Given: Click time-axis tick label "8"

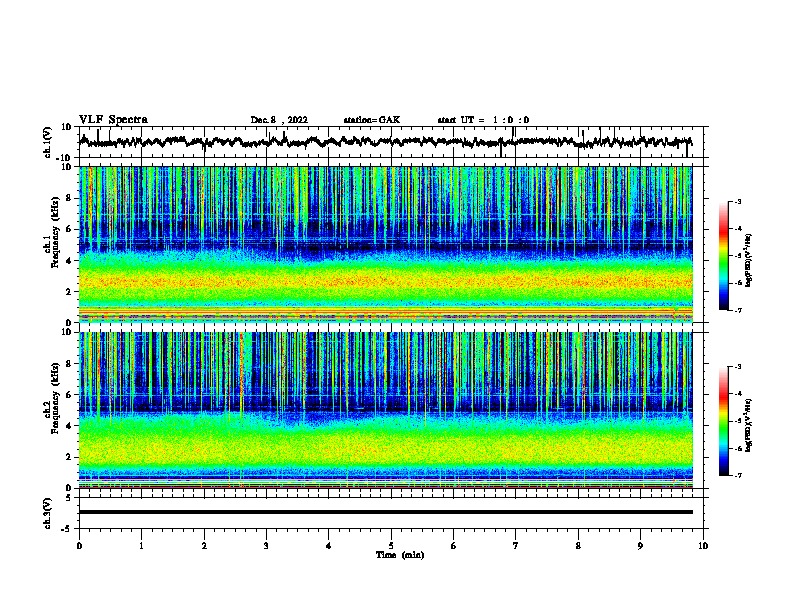Looking at the screenshot, I should (578, 546).
